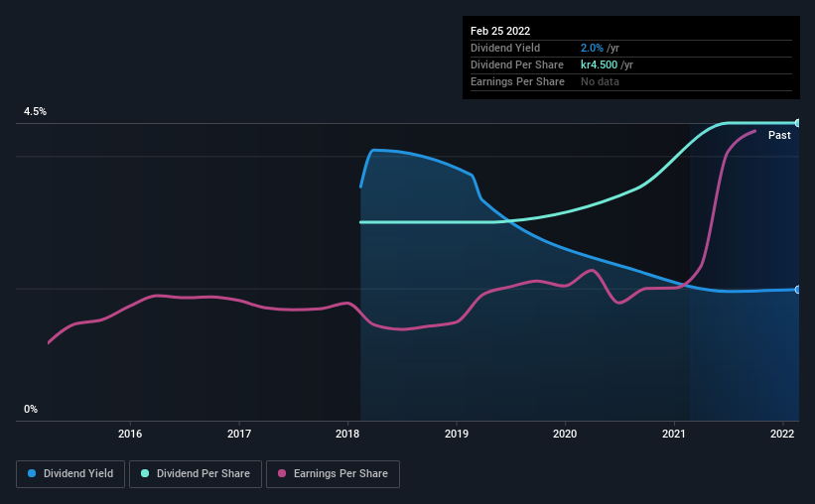Screen dimensions: 815x504
Task: Toggle the Dividend Yield legend series
Action: [71, 474]
